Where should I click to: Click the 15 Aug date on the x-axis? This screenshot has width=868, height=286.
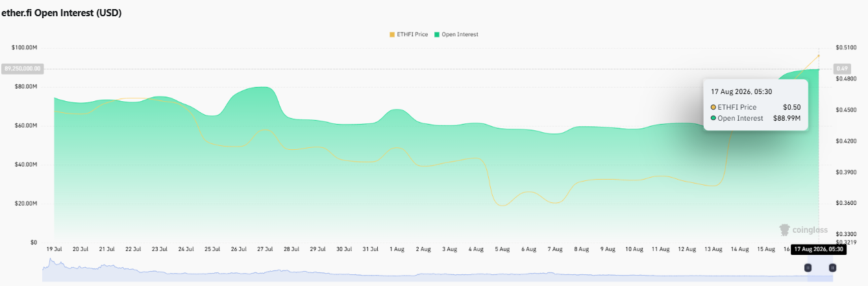pyautogui.click(x=765, y=249)
